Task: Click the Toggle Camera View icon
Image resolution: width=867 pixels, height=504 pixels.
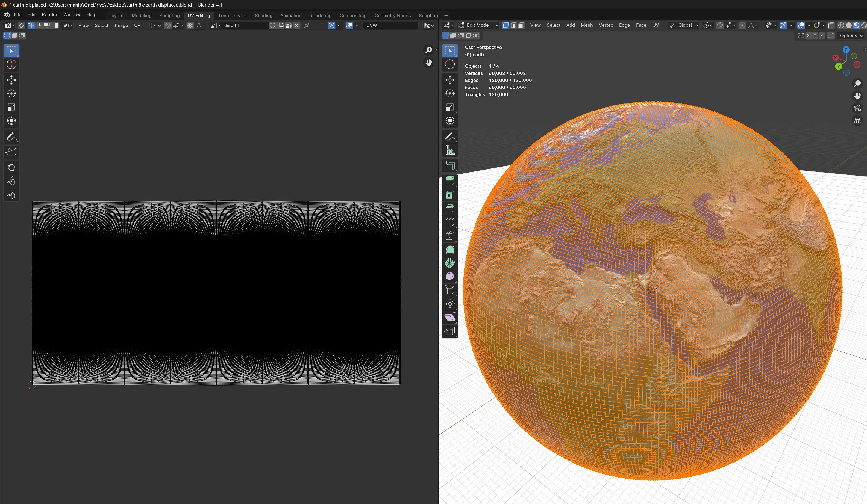Action: [x=857, y=108]
